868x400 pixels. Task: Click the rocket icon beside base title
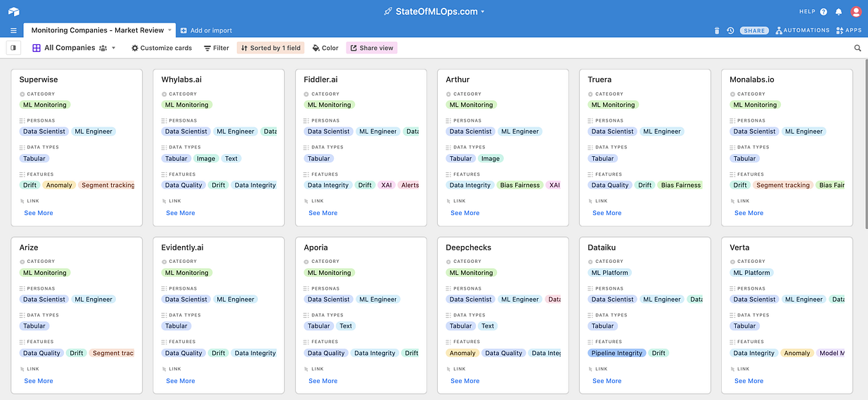point(388,11)
